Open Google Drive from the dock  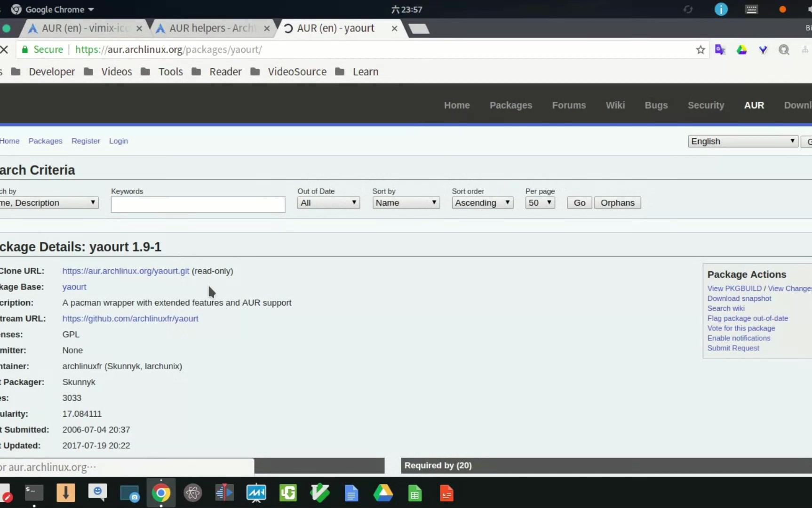tap(383, 493)
